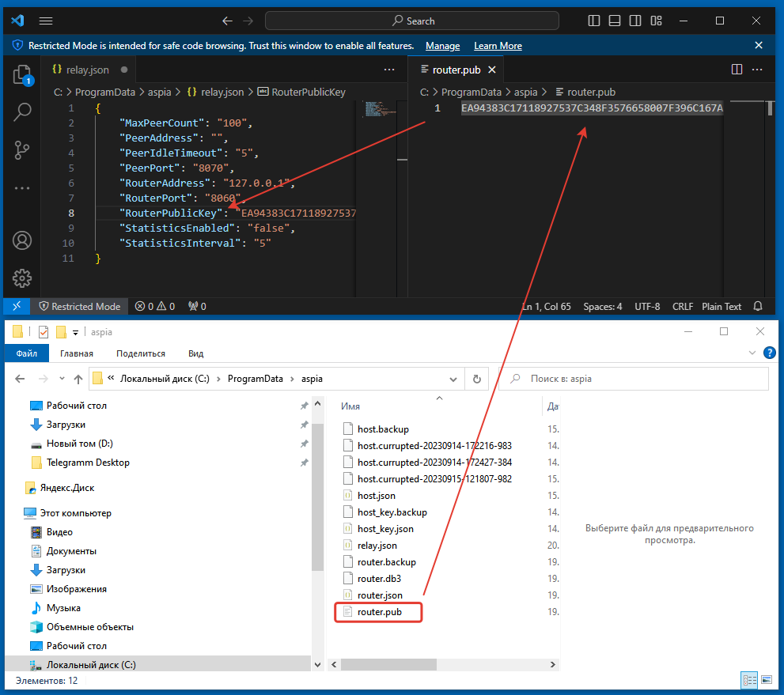Viewport: 784px width, 695px height.
Task: Open notifications bell in status bar
Action: tap(758, 306)
